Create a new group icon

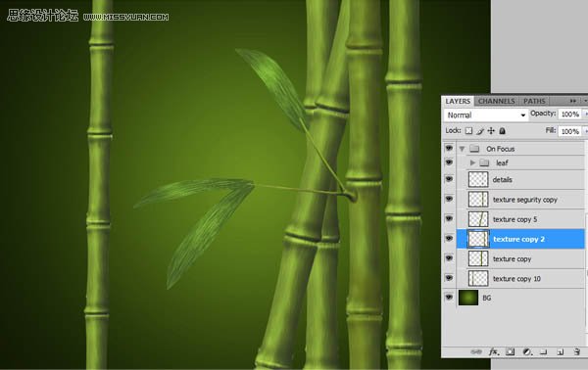(543, 351)
